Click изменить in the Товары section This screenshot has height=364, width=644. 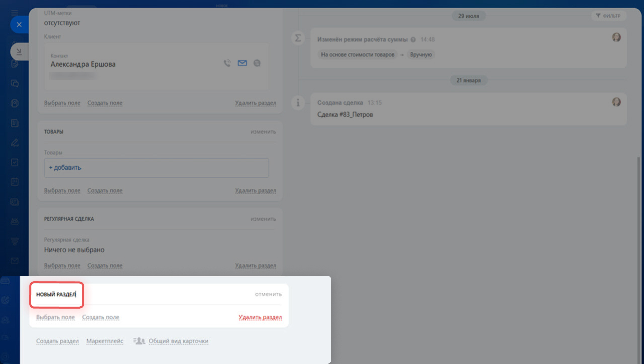263,132
